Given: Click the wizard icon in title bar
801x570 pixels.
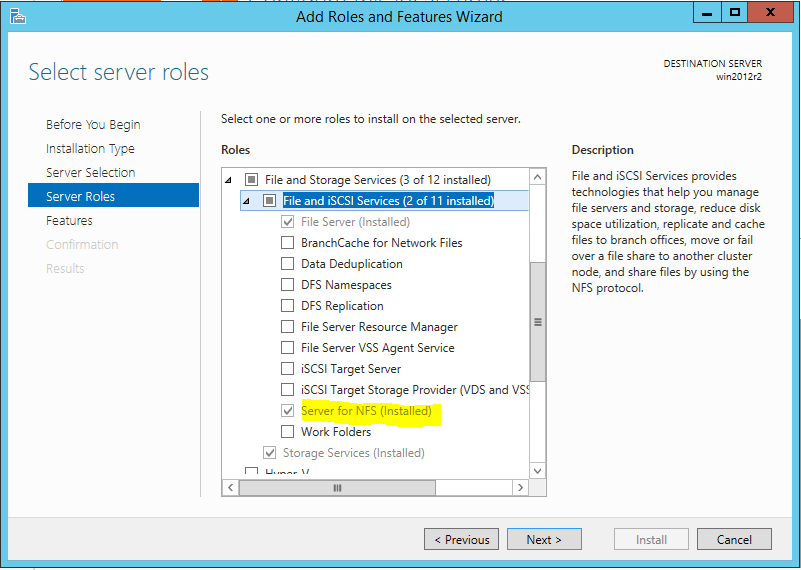Looking at the screenshot, I should pos(18,16).
